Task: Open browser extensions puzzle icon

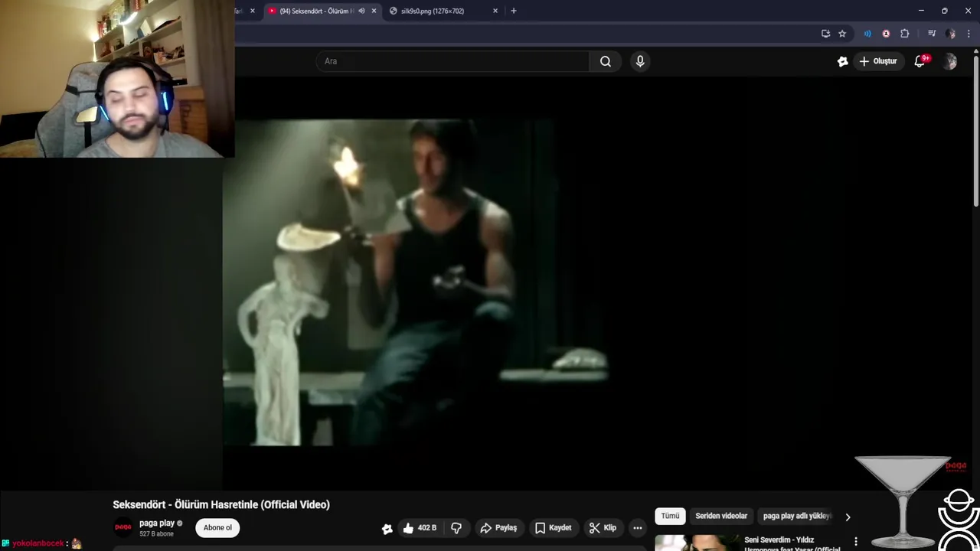Action: [905, 34]
